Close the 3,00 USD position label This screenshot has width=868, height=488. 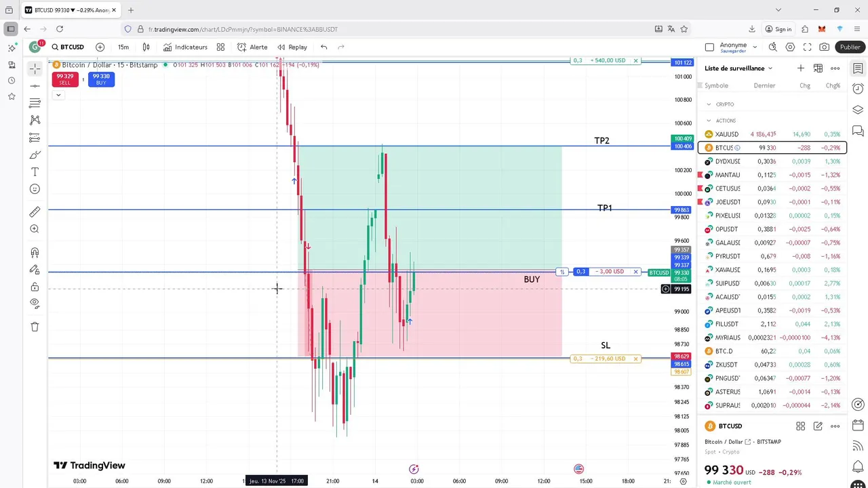[635, 272]
